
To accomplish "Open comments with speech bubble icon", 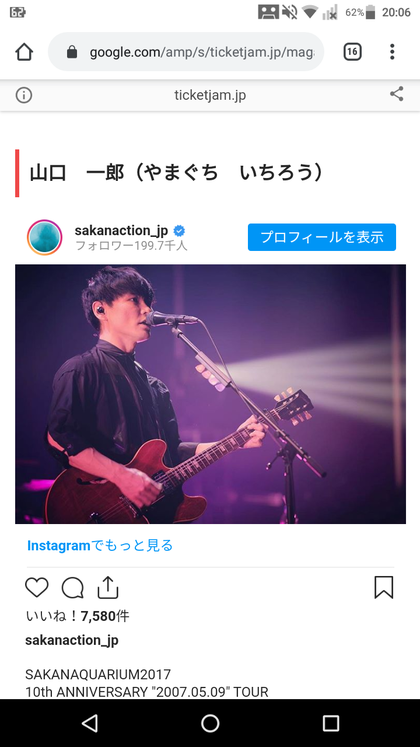I will (73, 588).
